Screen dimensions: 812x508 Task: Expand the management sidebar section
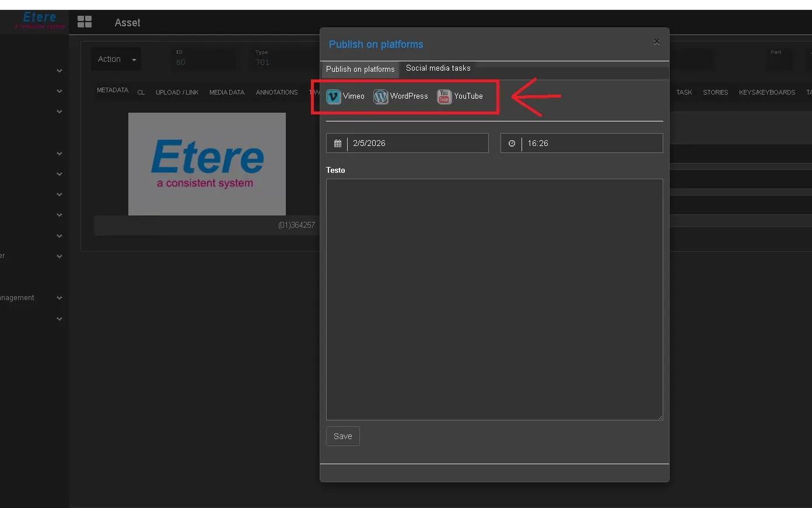pyautogui.click(x=60, y=298)
